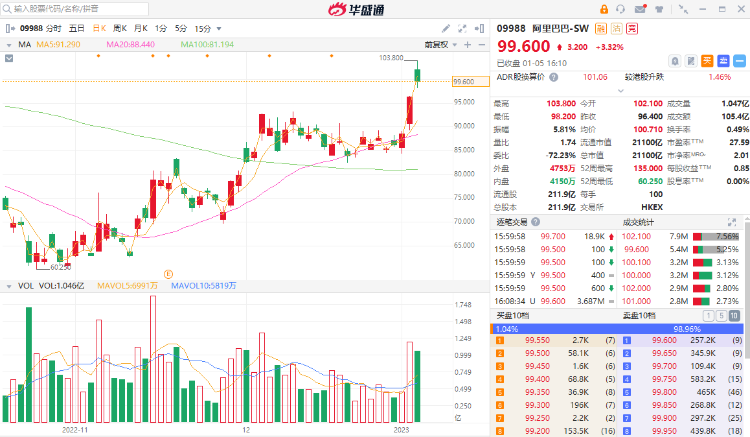This screenshot has height=437, width=750.
Task: Toggle the chart markers checkbox
Action: click(9, 58)
